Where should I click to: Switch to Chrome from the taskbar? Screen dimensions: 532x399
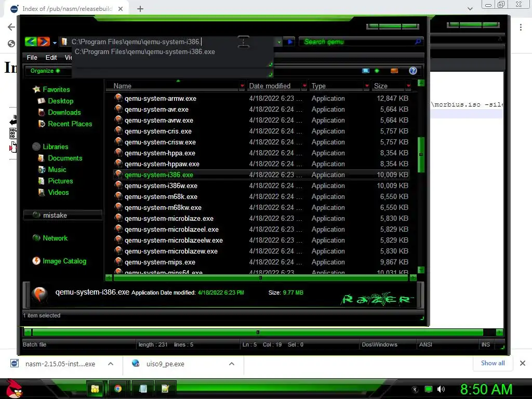pos(118,389)
